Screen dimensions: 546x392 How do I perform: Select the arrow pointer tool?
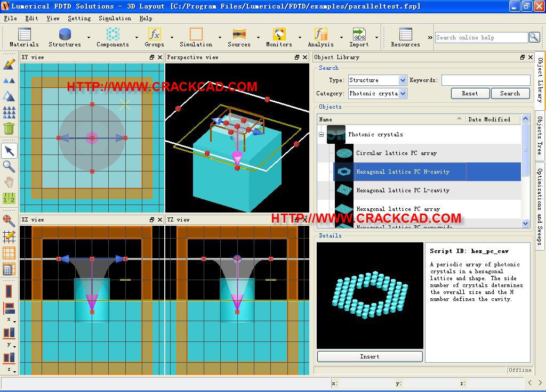coord(9,151)
